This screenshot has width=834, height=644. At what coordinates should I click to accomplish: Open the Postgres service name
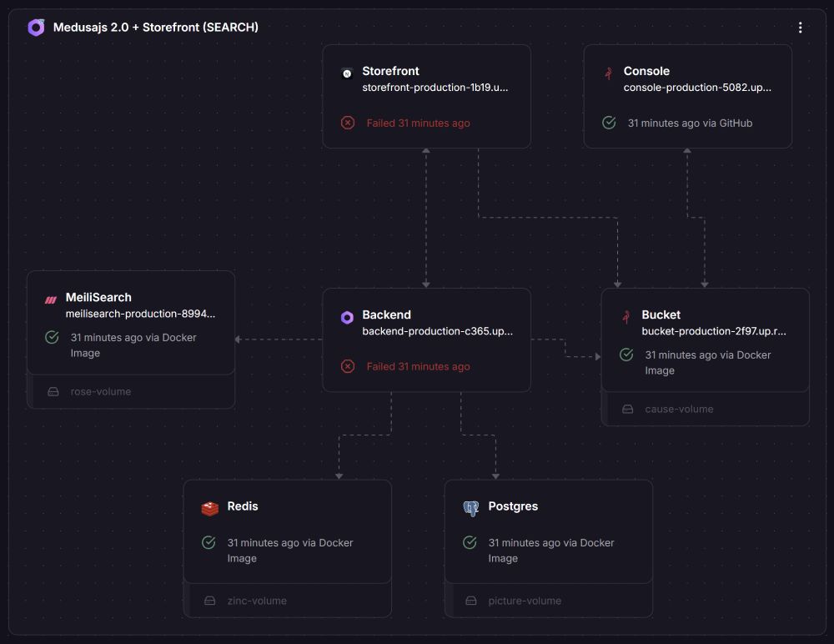point(513,506)
